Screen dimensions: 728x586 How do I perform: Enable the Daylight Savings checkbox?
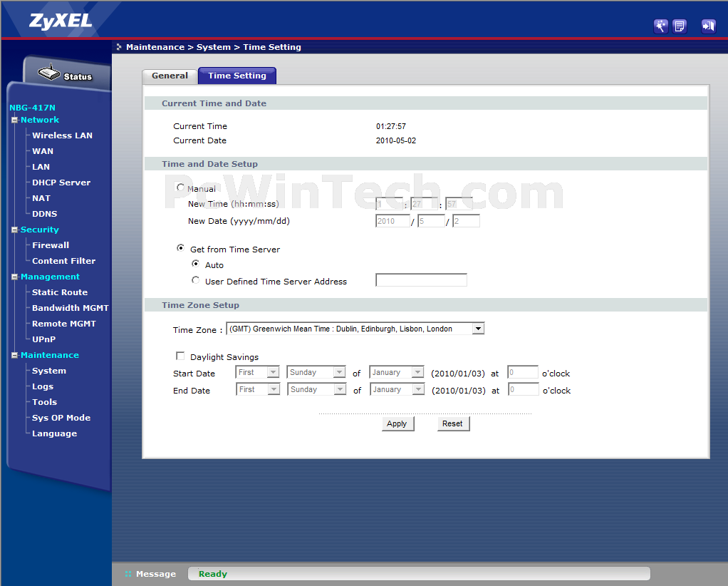coord(180,356)
